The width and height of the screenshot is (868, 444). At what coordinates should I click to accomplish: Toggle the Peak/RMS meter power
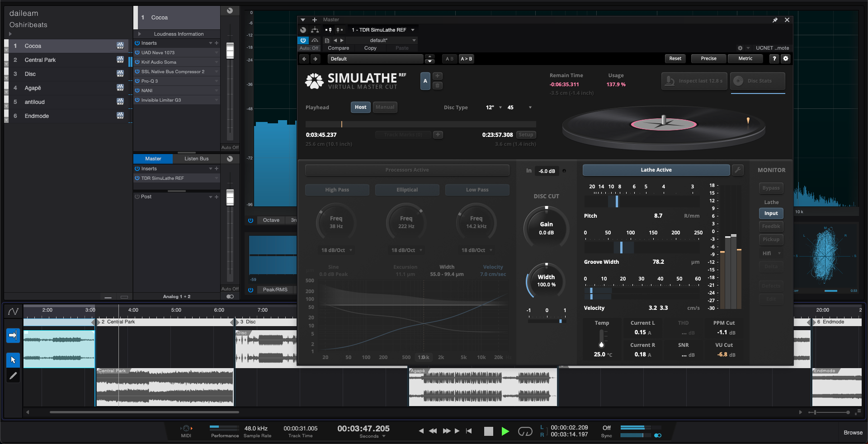[x=250, y=290]
